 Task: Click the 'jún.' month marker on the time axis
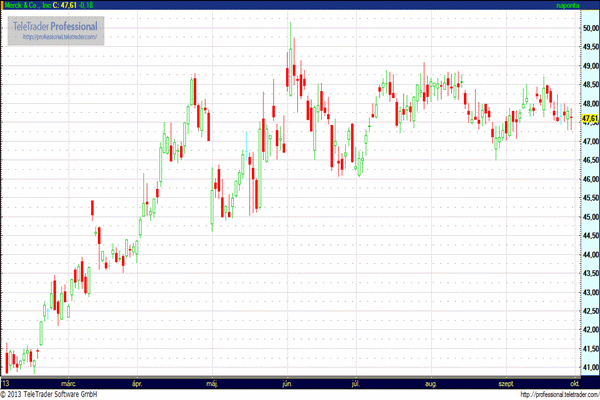(288, 382)
